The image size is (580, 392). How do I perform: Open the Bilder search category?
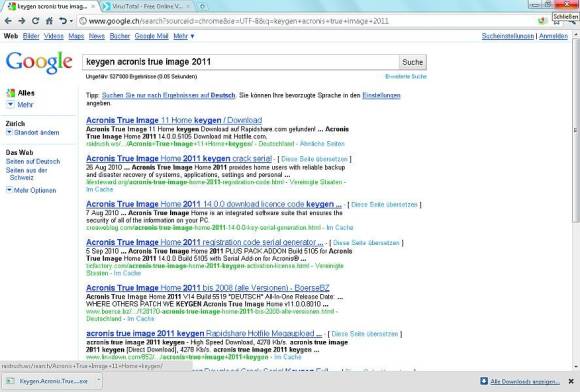coord(31,36)
